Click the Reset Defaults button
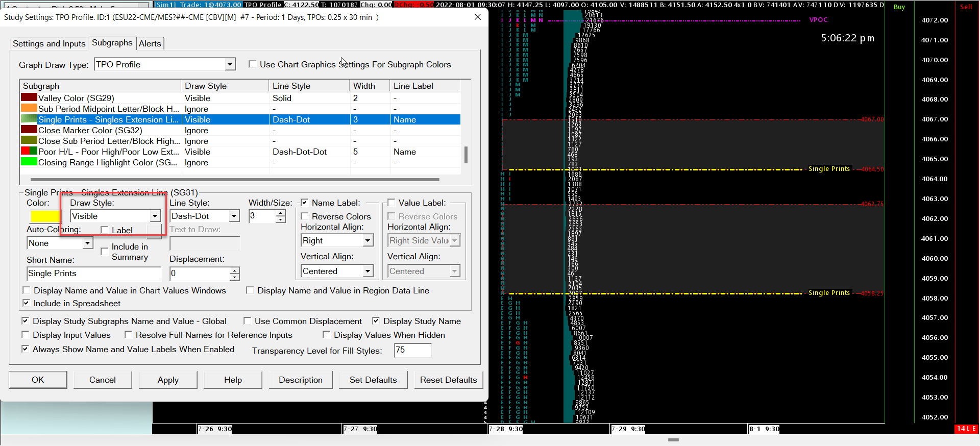 [x=448, y=380]
